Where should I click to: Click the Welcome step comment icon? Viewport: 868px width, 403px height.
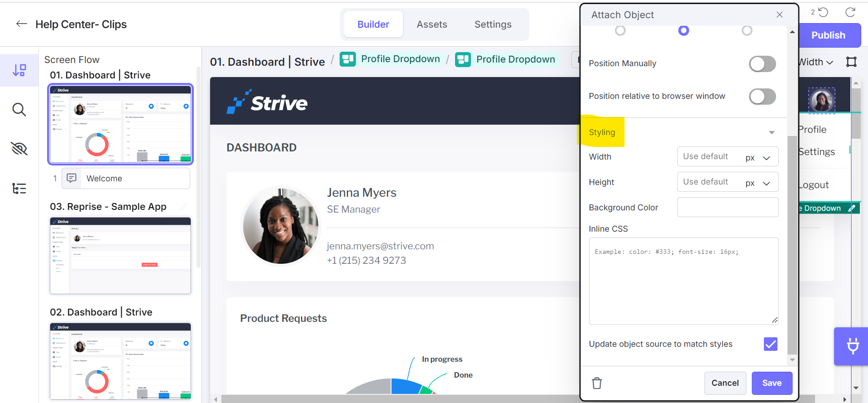(x=72, y=178)
